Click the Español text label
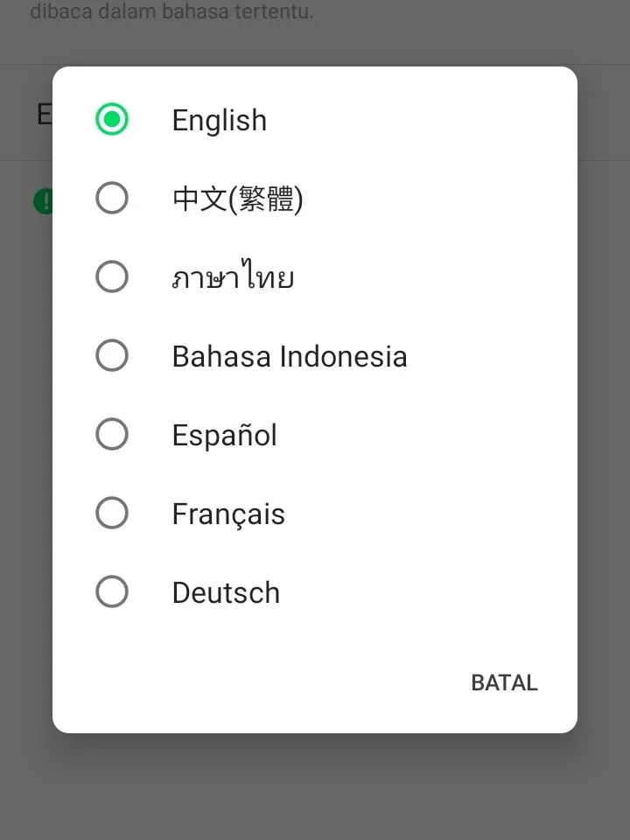This screenshot has width=630, height=840. [x=224, y=435]
